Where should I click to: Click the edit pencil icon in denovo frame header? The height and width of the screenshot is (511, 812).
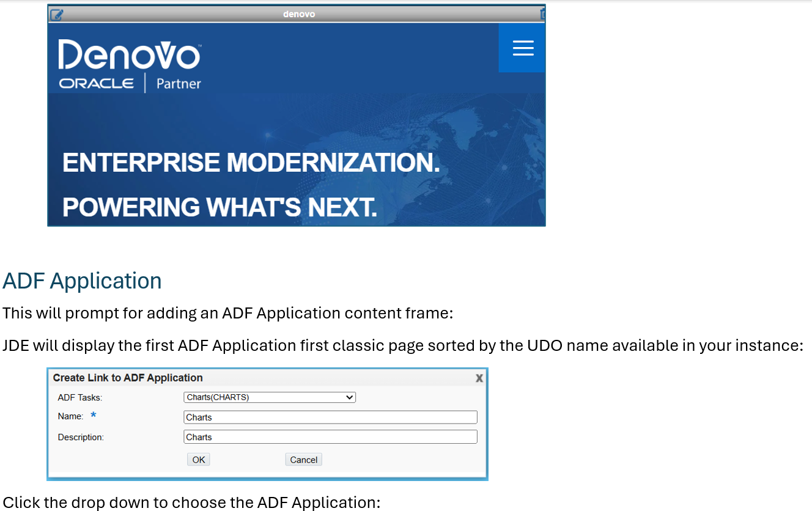(57, 14)
